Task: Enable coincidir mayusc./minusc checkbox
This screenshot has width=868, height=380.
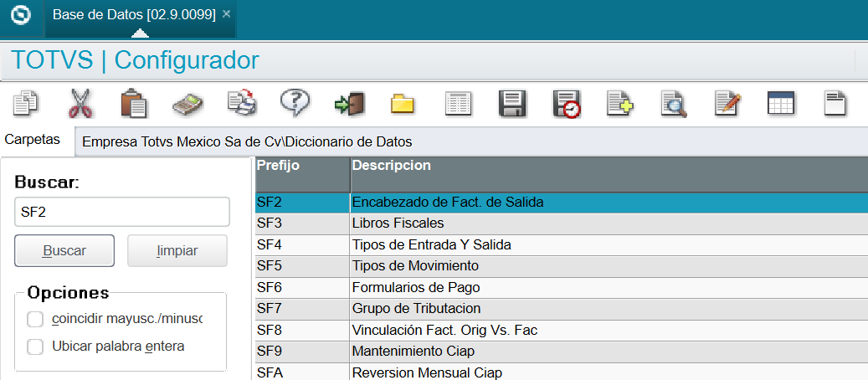Action: (35, 320)
